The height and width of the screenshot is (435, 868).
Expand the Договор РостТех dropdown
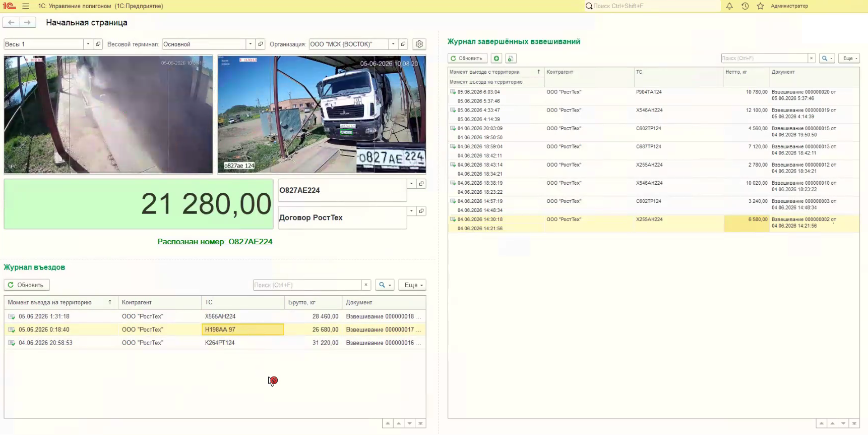click(412, 211)
